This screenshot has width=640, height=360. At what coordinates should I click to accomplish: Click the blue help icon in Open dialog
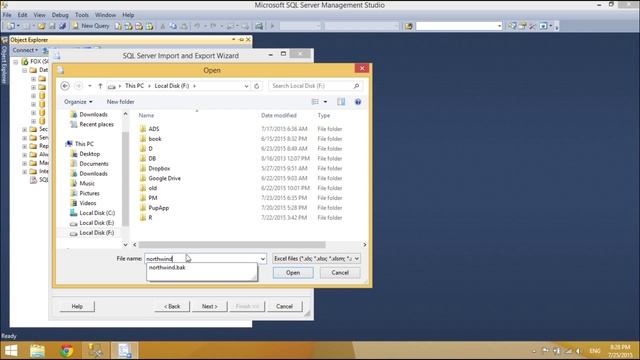[x=358, y=102]
